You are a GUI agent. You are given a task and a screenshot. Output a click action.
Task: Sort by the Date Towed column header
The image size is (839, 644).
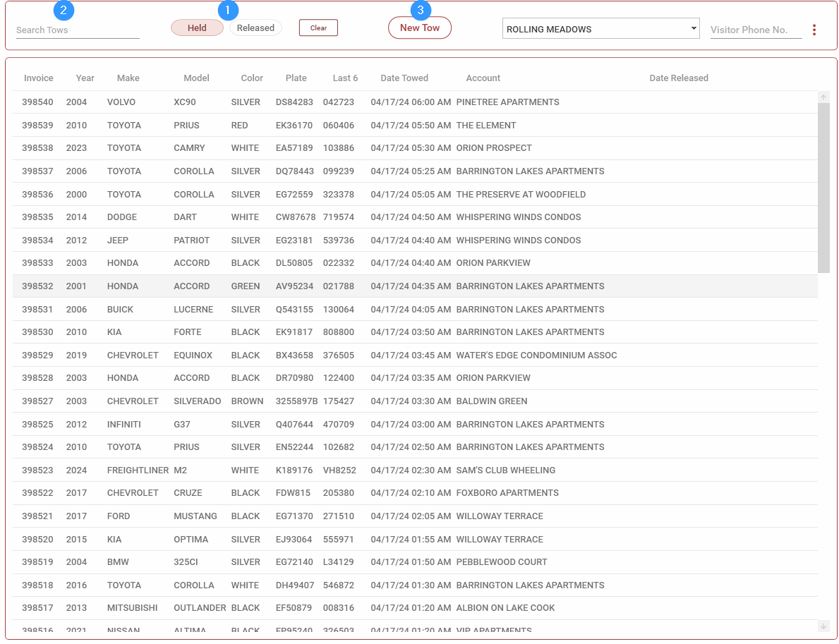click(404, 78)
